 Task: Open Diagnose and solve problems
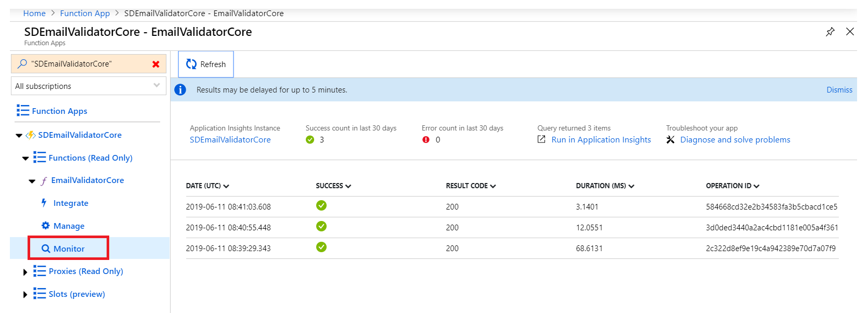pyautogui.click(x=735, y=139)
